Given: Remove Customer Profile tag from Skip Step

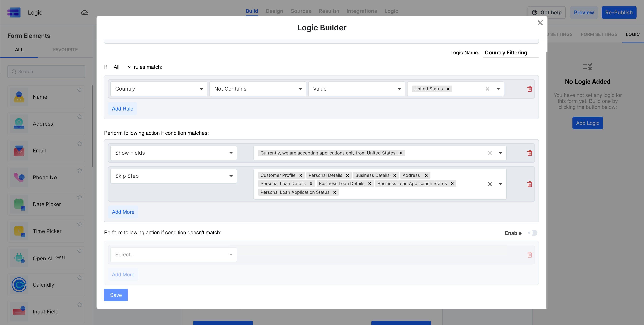Looking at the screenshot, I should click(301, 175).
